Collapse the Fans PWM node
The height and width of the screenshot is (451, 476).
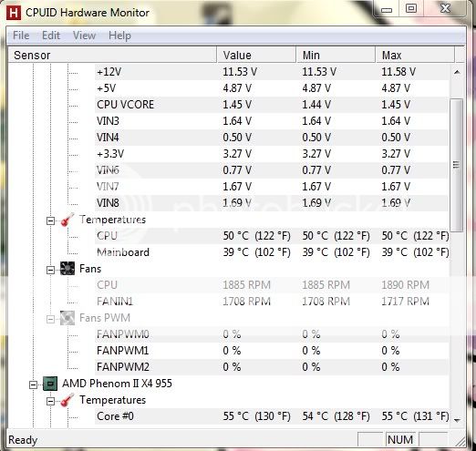pyautogui.click(x=50, y=319)
